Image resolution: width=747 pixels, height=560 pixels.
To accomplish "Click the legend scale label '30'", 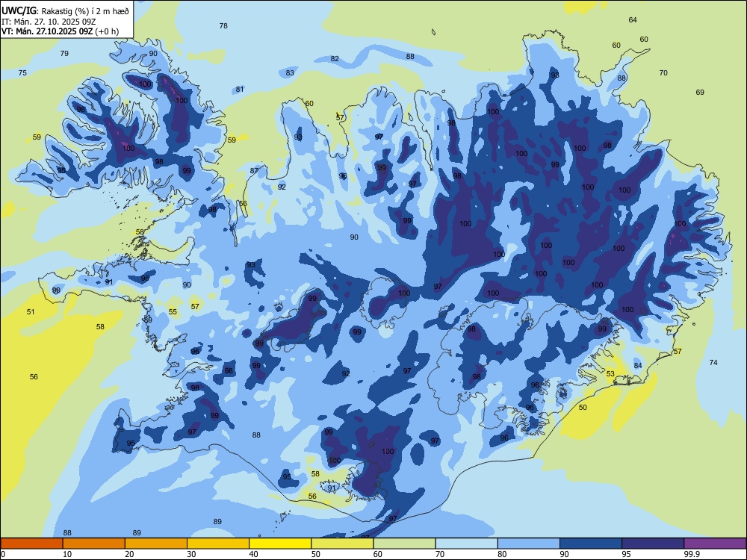I will [191, 554].
